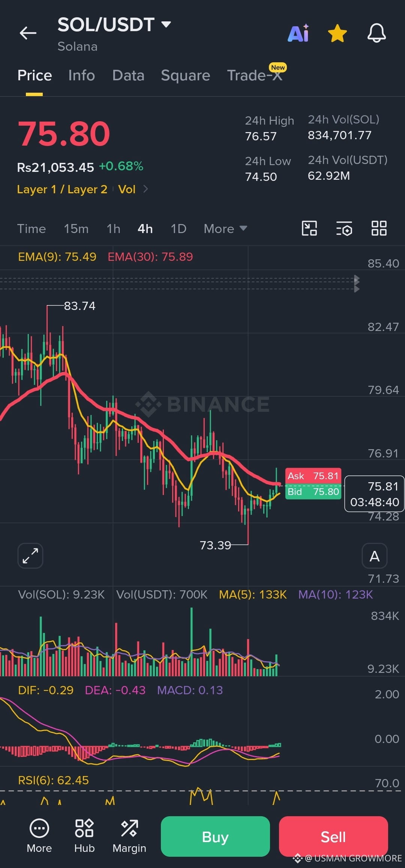Open the chart drawing tools icon
405x868 pixels.
coord(309,228)
